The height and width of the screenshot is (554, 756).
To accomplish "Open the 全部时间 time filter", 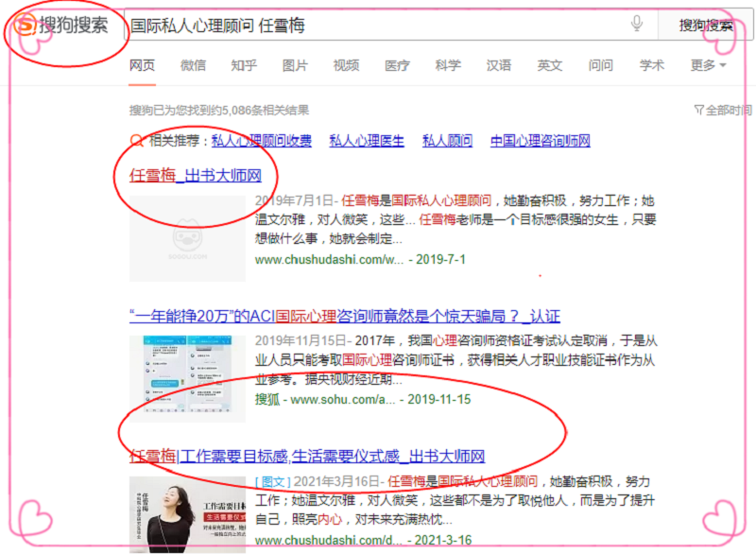I will (x=723, y=110).
